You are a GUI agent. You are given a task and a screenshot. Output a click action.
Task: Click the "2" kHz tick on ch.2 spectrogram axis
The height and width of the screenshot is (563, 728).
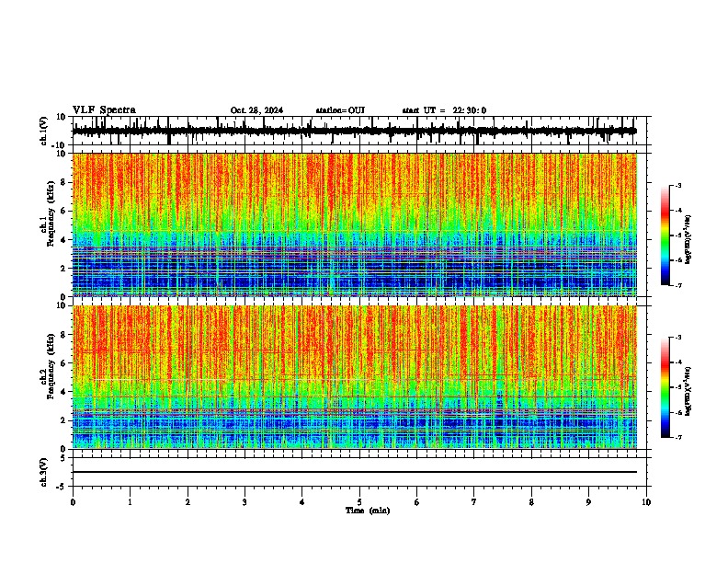(x=63, y=420)
